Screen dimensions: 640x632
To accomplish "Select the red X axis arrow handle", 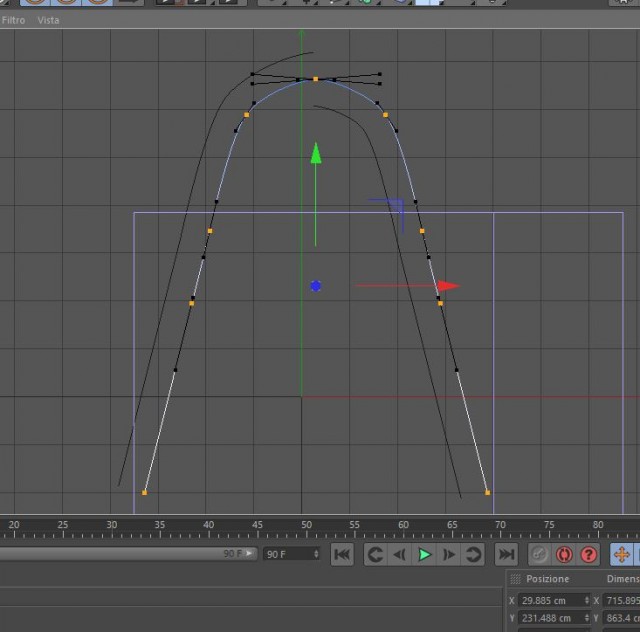I will click(x=449, y=286).
